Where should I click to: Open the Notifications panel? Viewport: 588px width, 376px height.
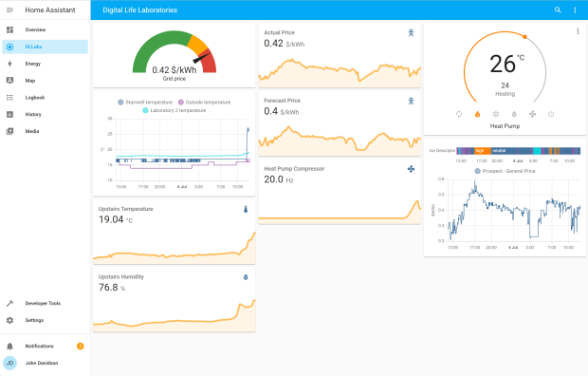click(x=45, y=346)
